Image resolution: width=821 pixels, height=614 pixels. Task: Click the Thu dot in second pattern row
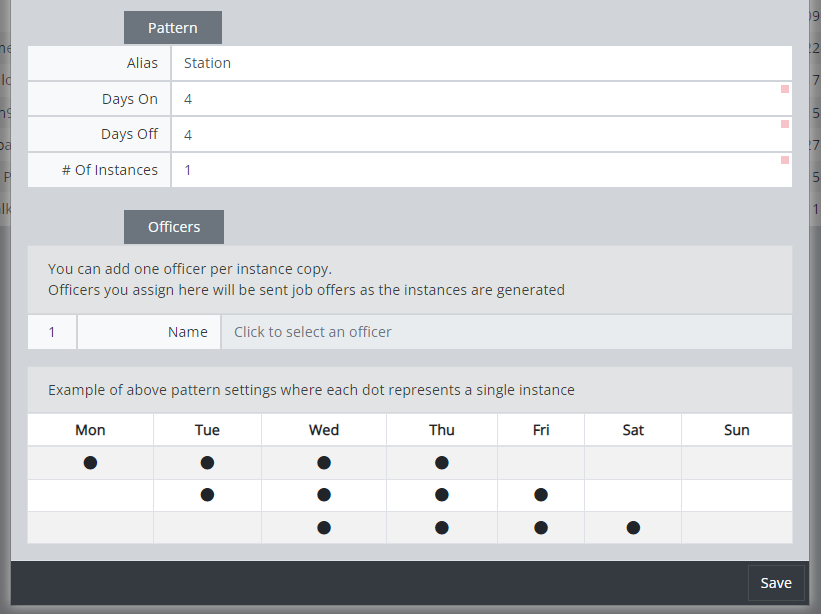pyautogui.click(x=442, y=495)
